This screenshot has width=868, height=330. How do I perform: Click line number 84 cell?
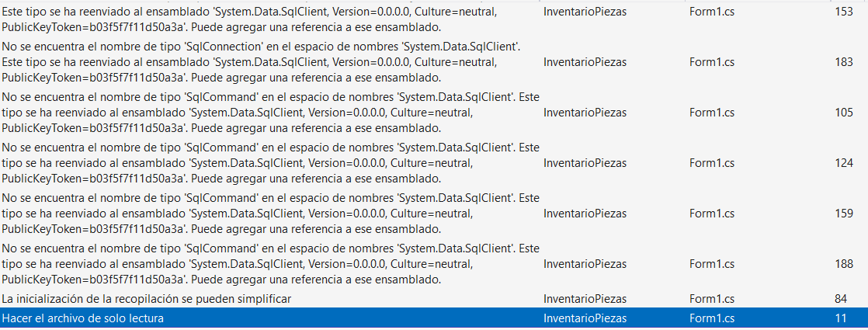tap(841, 298)
